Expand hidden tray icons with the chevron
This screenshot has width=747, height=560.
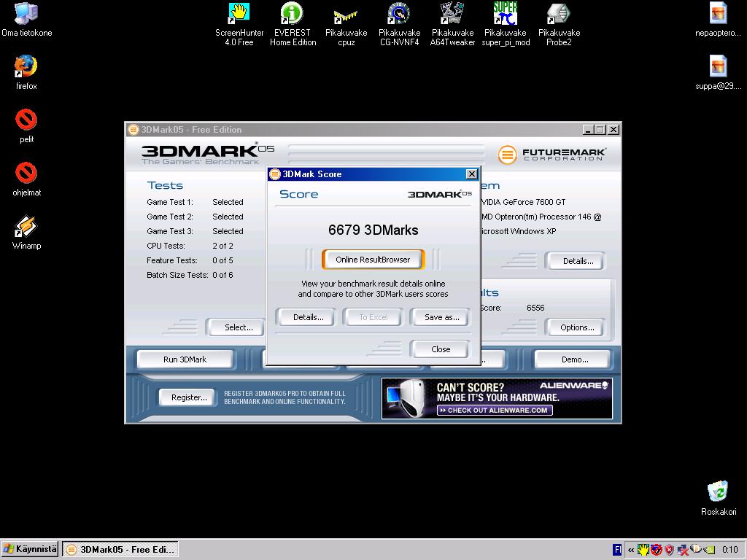(631, 550)
